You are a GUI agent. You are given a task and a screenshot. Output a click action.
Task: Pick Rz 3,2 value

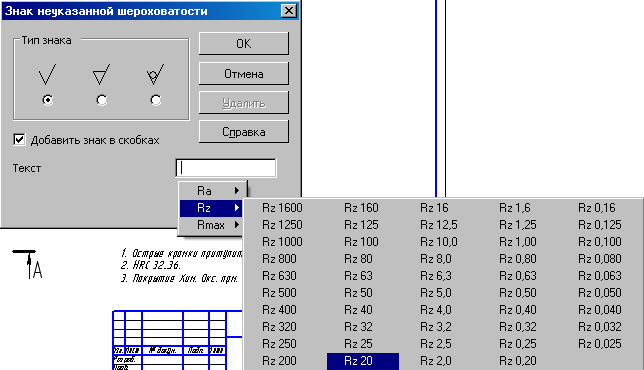point(435,327)
